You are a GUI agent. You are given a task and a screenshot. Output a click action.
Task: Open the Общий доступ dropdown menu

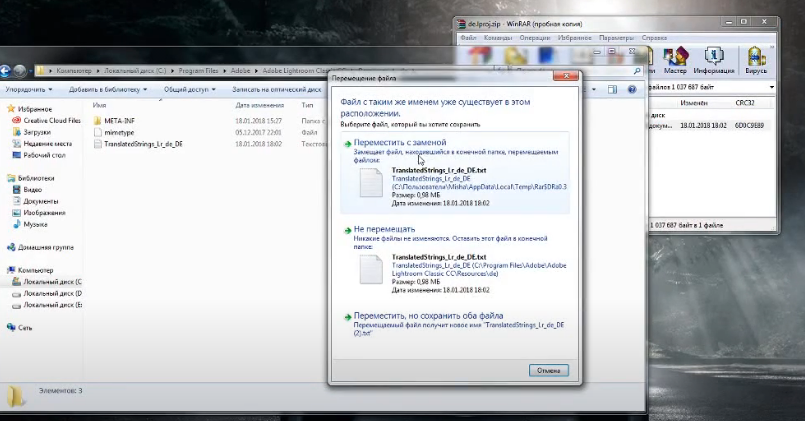[x=188, y=89]
